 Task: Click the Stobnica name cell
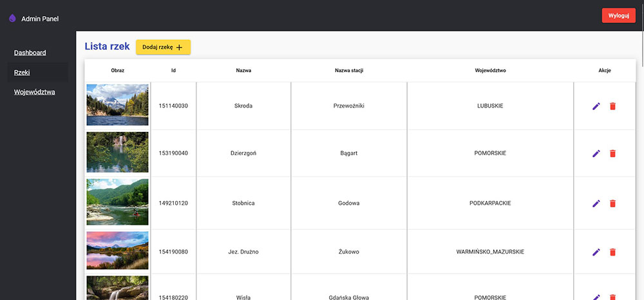243,203
